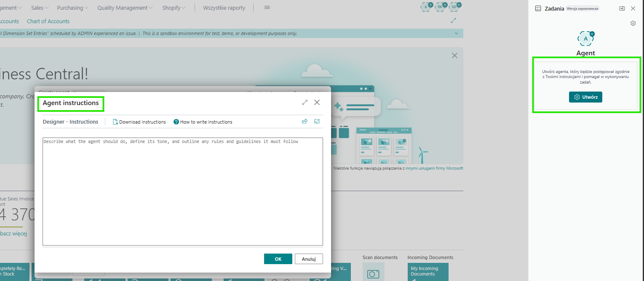Click the Anuluj button
Viewport: 644px width, 281px height.
(x=309, y=259)
